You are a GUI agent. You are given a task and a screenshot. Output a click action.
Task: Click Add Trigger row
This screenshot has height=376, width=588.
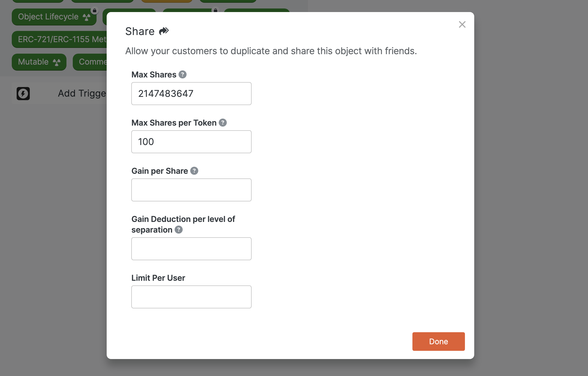click(x=59, y=93)
